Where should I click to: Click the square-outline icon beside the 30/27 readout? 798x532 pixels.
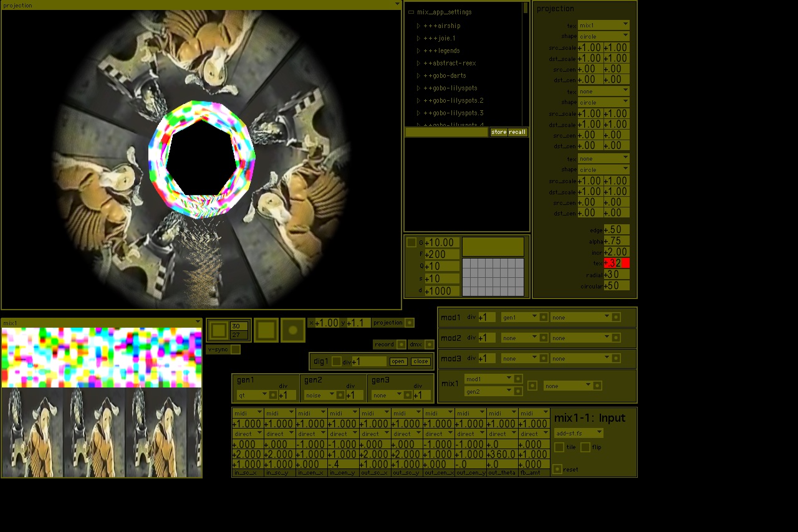[x=218, y=330]
